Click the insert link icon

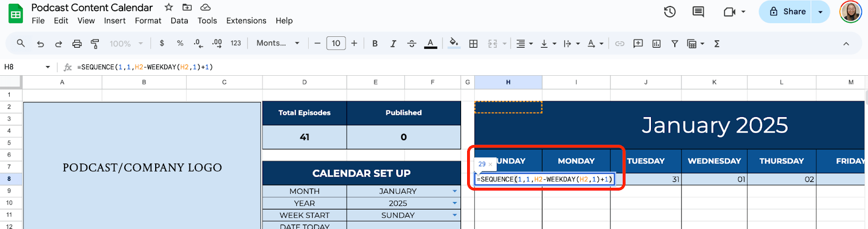620,43
